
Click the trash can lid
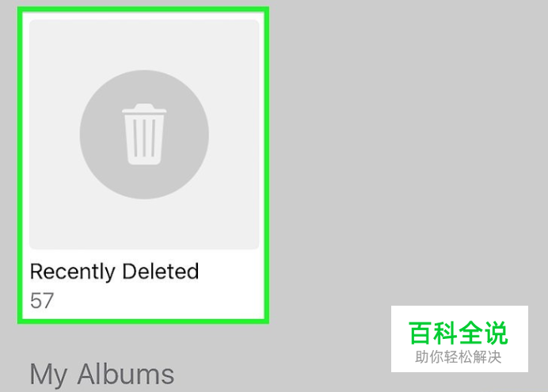tap(144, 108)
